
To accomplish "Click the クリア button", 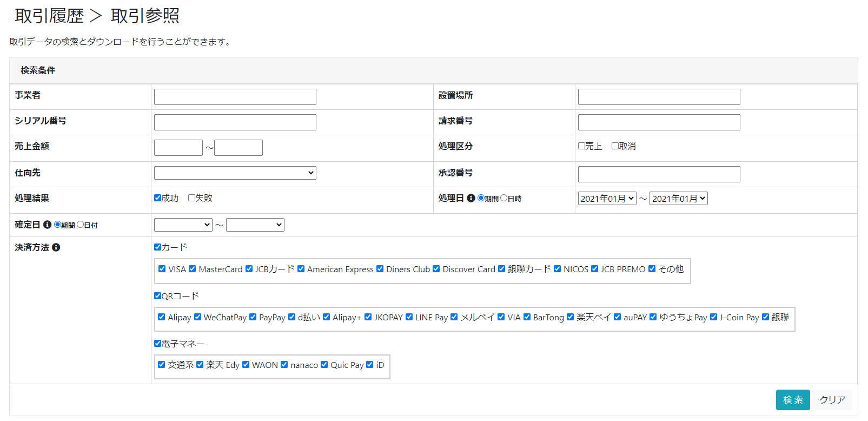I will [x=832, y=400].
